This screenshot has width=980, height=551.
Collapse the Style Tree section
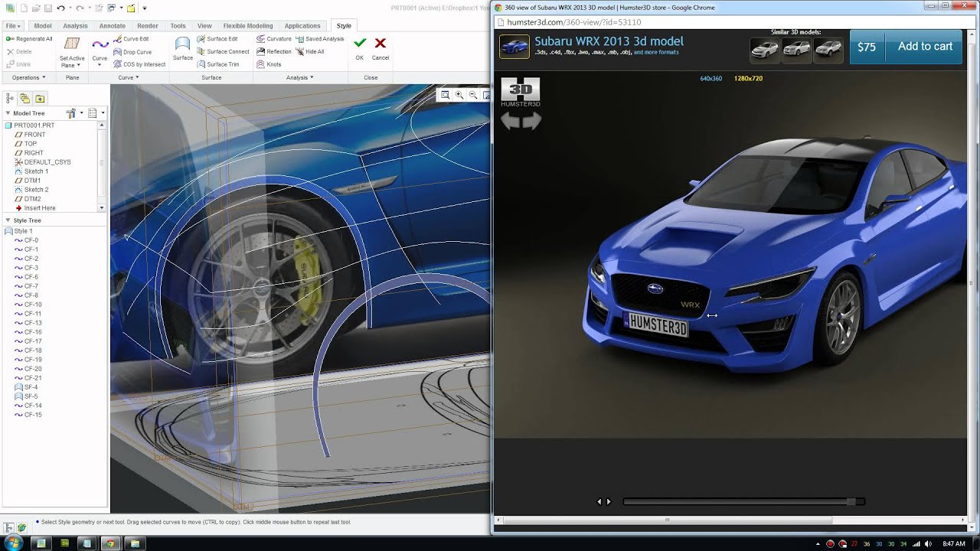click(8, 220)
